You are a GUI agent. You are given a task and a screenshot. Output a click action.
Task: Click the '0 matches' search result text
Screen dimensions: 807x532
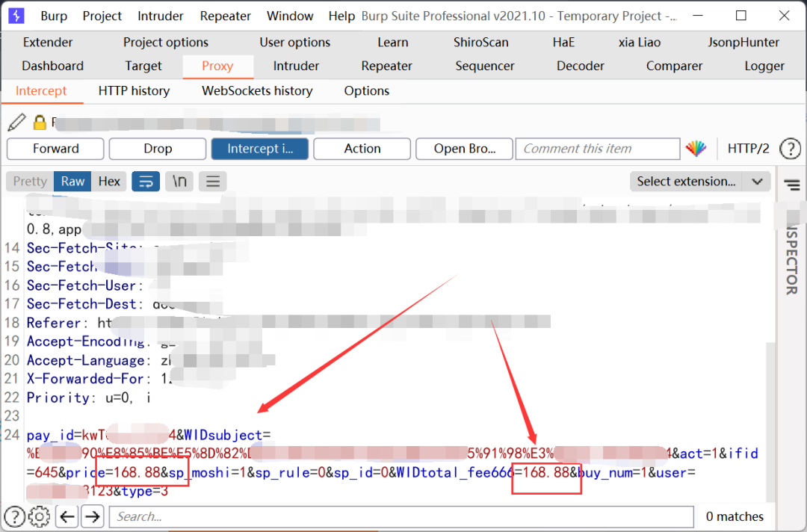(x=735, y=516)
